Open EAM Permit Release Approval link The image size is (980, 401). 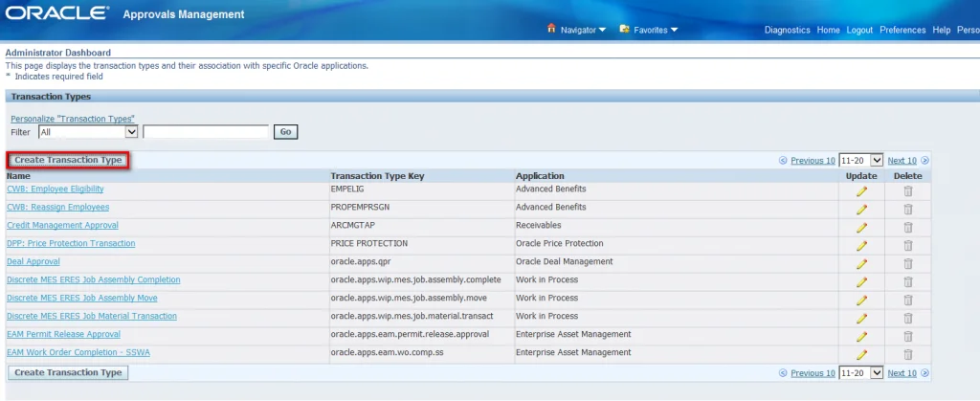pyautogui.click(x=64, y=334)
